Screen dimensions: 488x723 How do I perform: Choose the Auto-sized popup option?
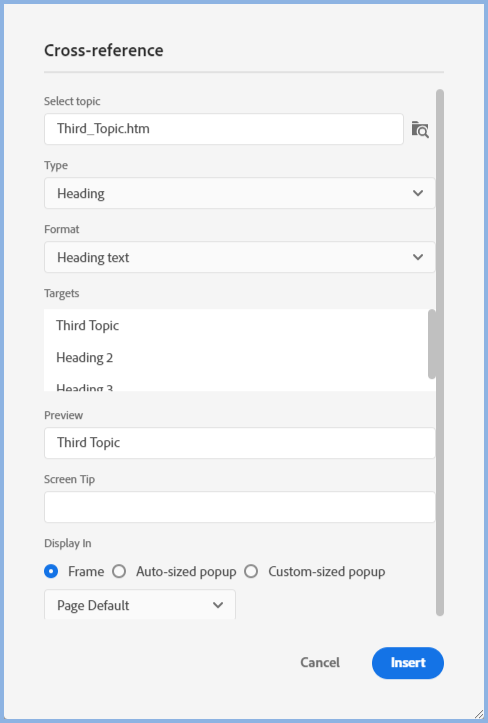coord(119,571)
